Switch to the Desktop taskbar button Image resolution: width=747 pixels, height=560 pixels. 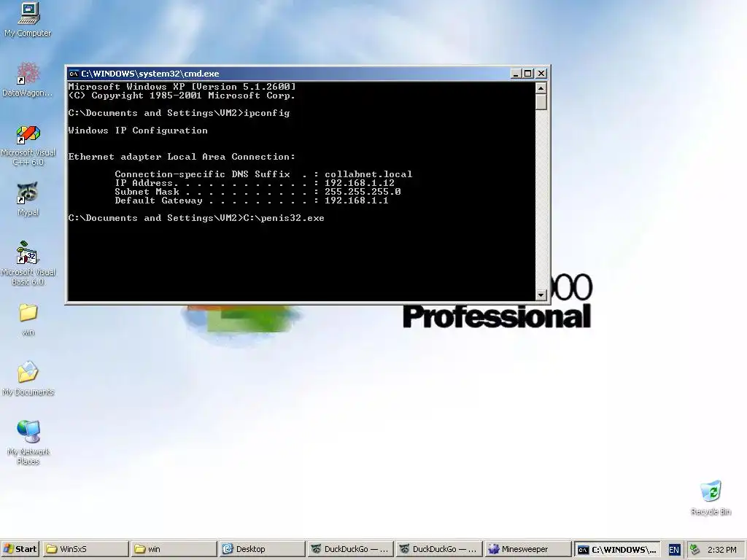click(262, 549)
